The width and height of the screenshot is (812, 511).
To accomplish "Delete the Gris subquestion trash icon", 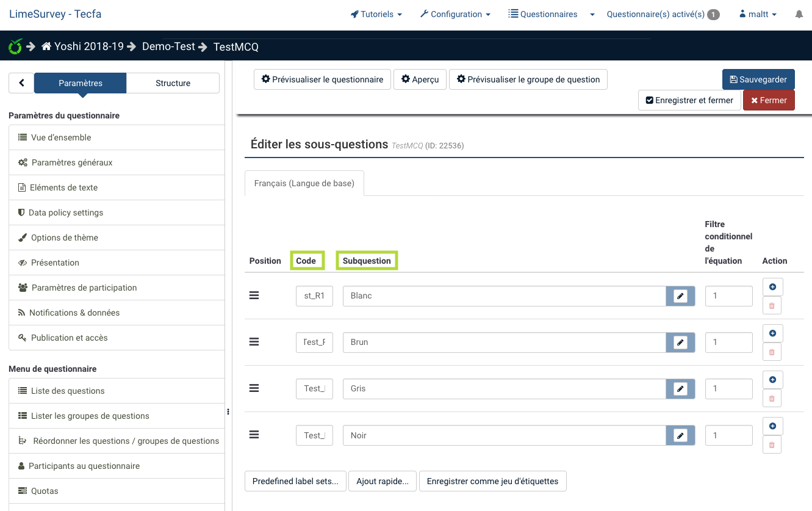I will click(772, 398).
